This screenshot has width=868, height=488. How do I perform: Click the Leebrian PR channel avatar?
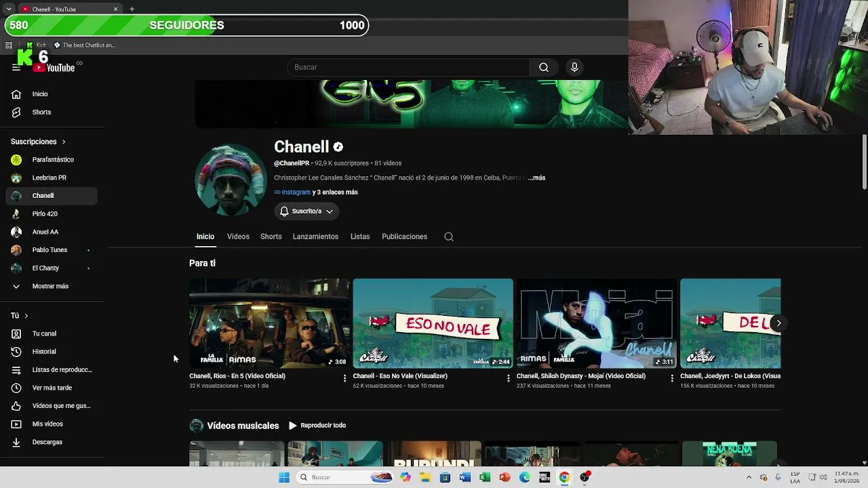[x=16, y=178]
